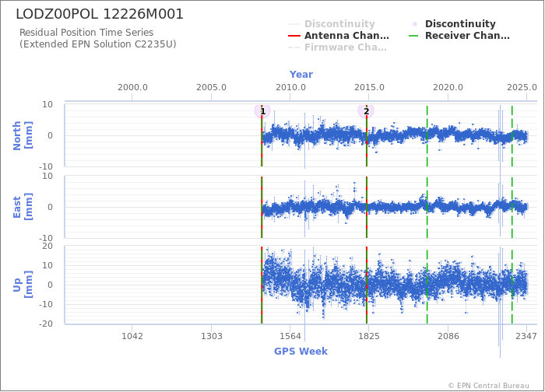Click the 2010.0 year tick label
This screenshot has width=545, height=392.
(x=290, y=87)
